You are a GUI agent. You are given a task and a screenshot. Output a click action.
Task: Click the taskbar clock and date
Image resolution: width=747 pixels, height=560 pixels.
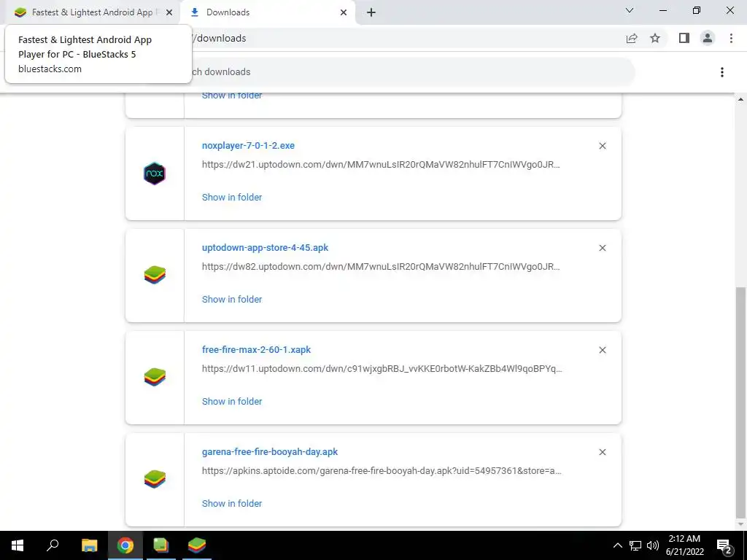(684, 545)
